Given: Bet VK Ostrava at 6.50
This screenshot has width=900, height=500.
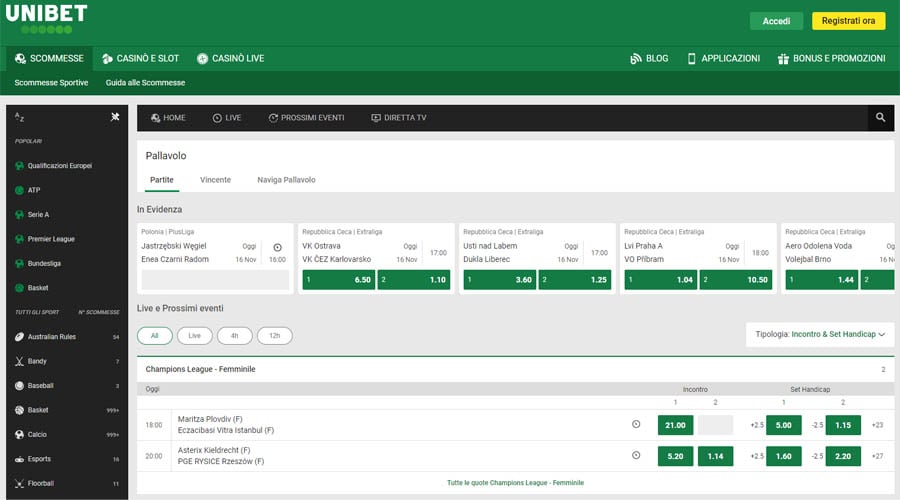Looking at the screenshot, I should coord(339,280).
